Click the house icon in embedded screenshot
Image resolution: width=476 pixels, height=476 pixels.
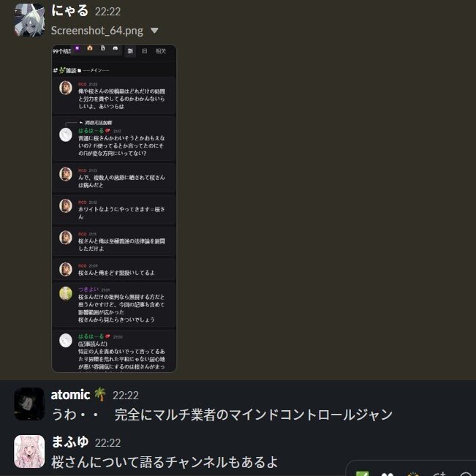(x=90, y=48)
